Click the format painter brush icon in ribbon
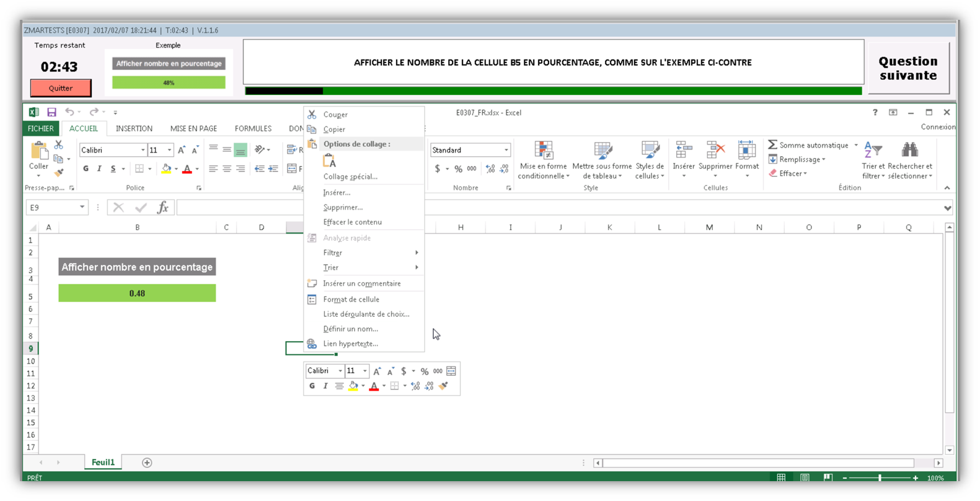980x501 pixels. (58, 173)
